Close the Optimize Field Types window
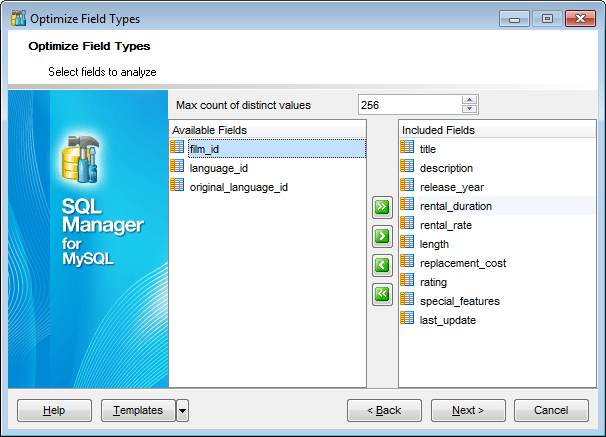This screenshot has width=606, height=437. point(580,19)
